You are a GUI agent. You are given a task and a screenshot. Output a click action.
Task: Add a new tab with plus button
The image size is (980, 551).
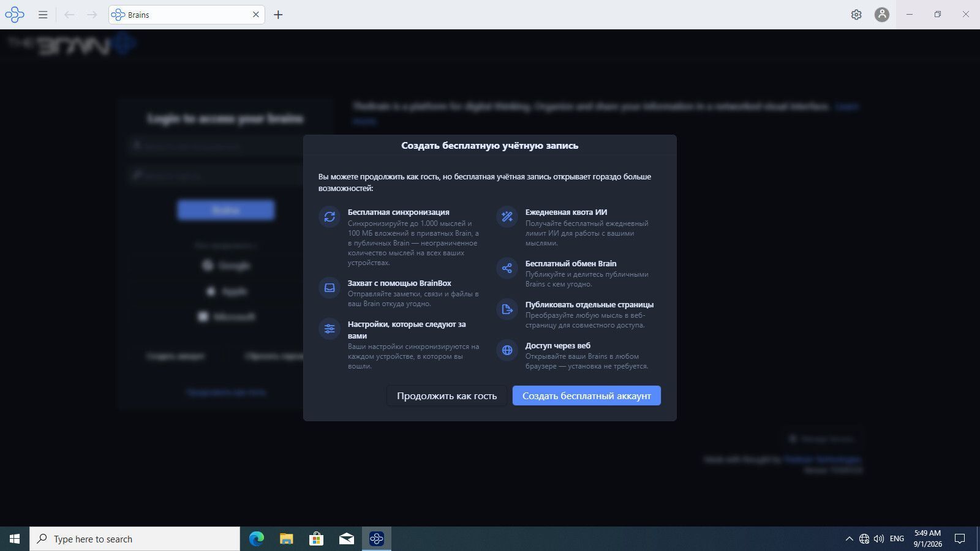278,15
